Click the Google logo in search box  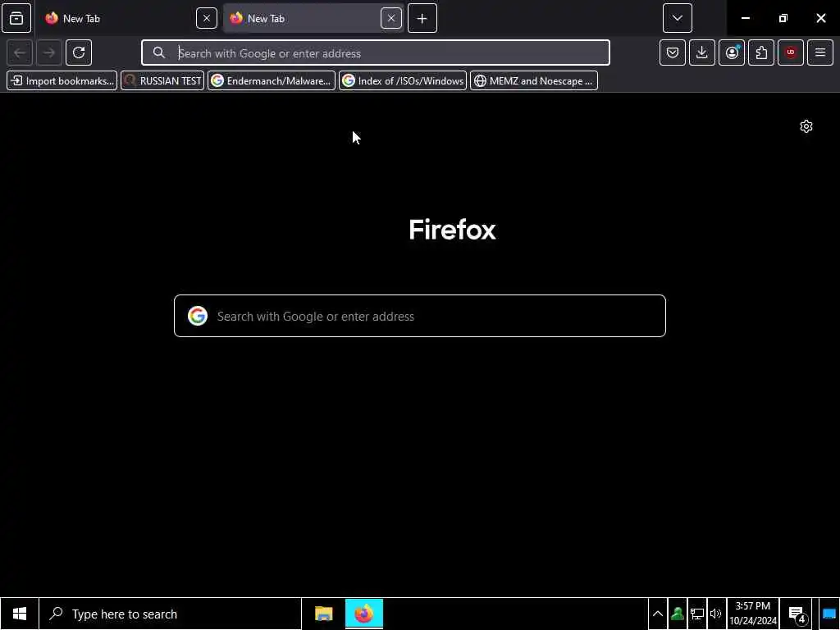click(198, 316)
